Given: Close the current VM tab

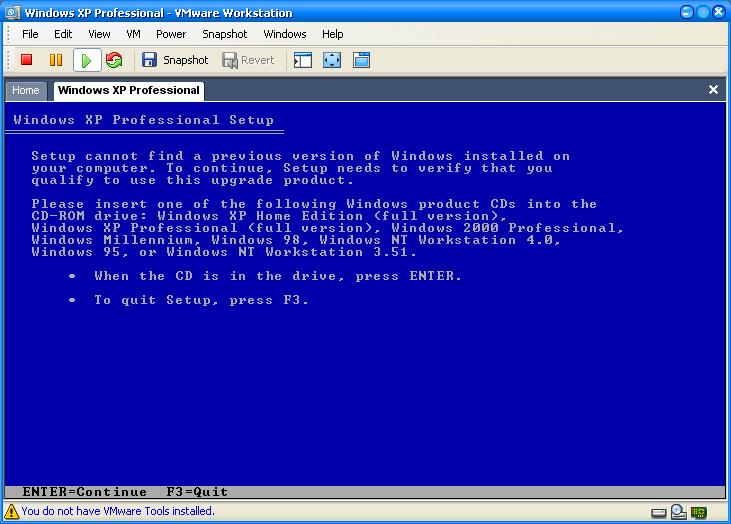Looking at the screenshot, I should [713, 90].
